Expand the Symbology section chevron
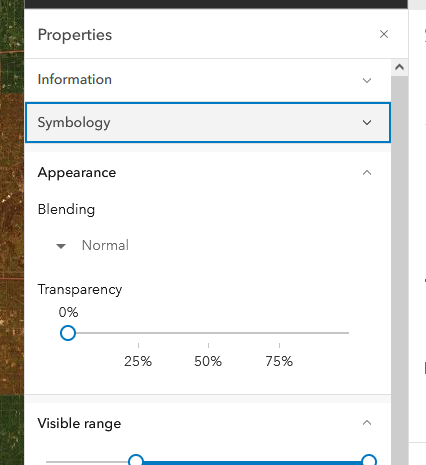The image size is (426, 465). (x=367, y=123)
